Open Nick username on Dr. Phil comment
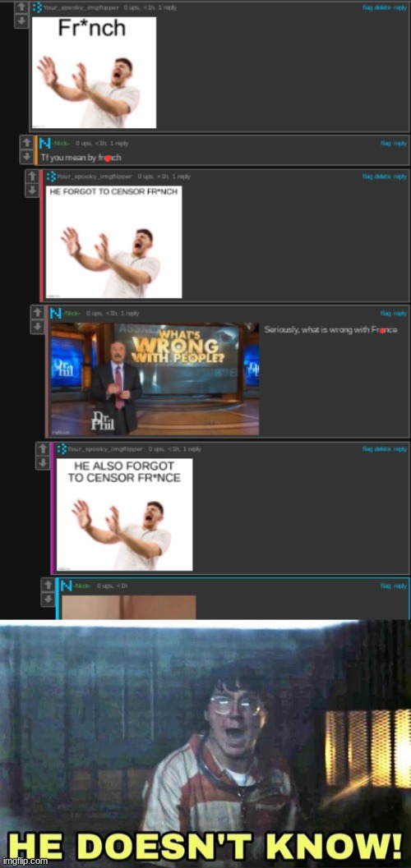411x868 pixels. pos(72,314)
